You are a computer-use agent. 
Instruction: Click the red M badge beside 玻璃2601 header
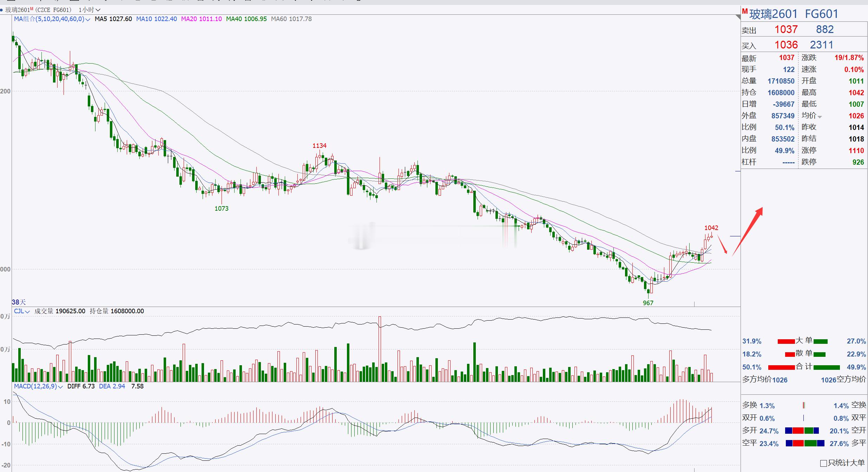coord(745,11)
